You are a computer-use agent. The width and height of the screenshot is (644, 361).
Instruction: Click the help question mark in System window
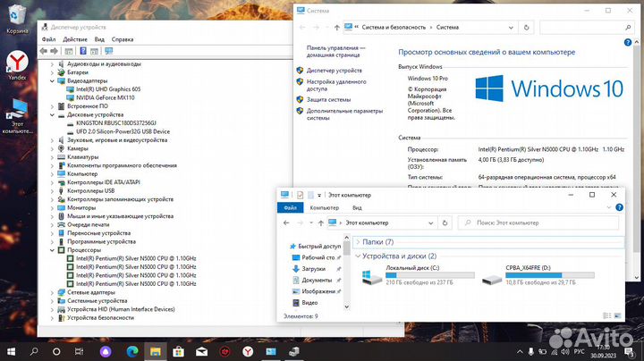[628, 42]
